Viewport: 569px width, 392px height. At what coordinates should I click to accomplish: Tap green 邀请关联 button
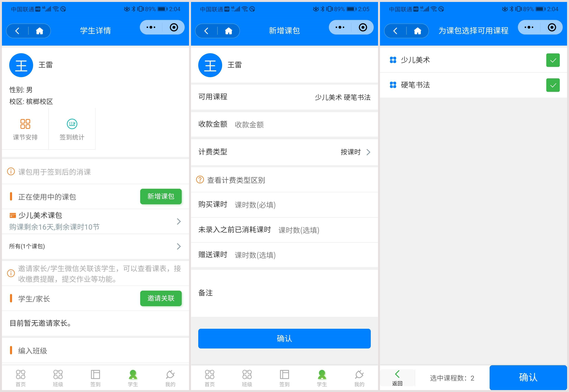click(x=161, y=298)
